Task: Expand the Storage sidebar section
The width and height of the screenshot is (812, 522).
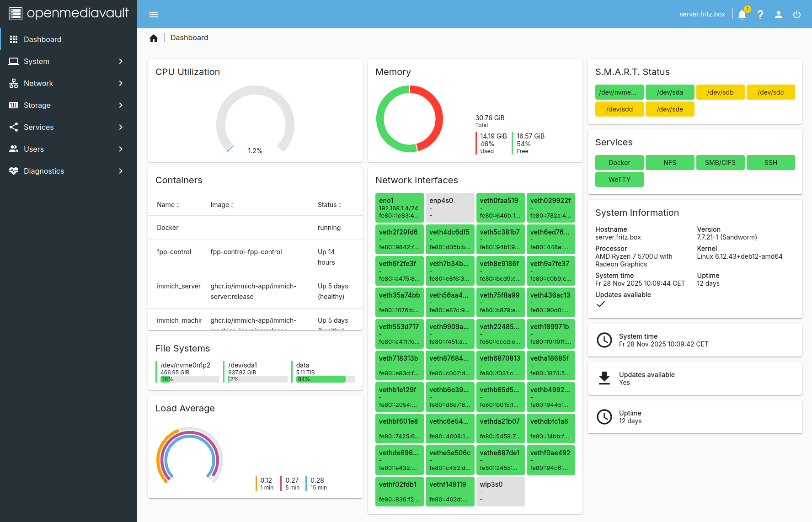Action: pos(69,105)
